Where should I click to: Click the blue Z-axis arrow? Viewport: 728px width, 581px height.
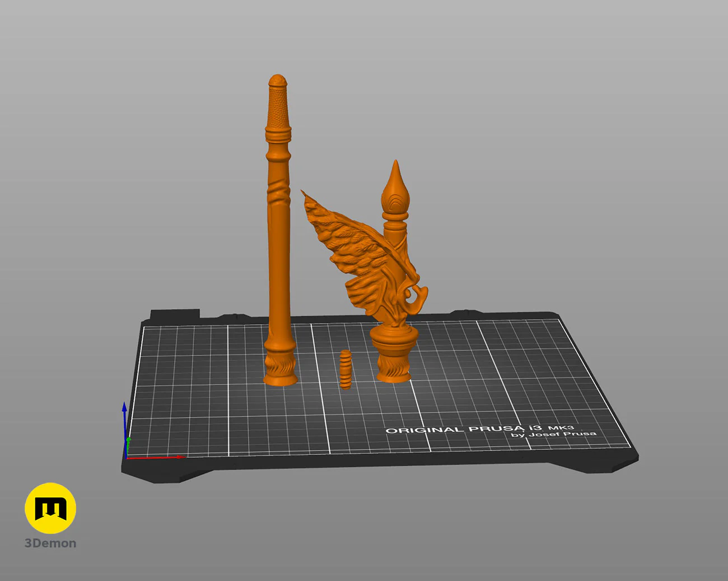click(124, 420)
